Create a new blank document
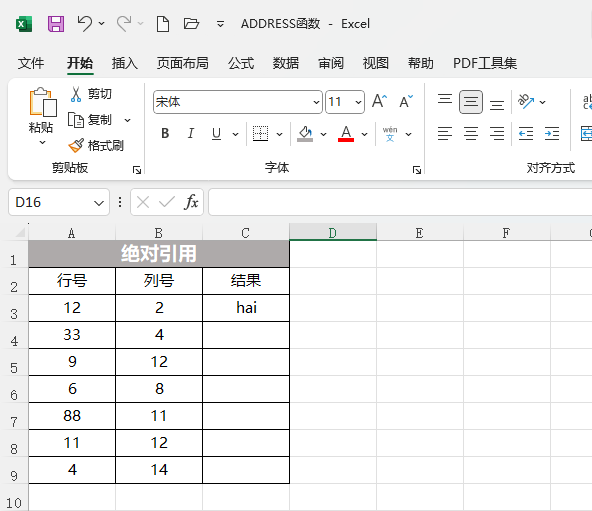This screenshot has width=592, height=511. 163,24
